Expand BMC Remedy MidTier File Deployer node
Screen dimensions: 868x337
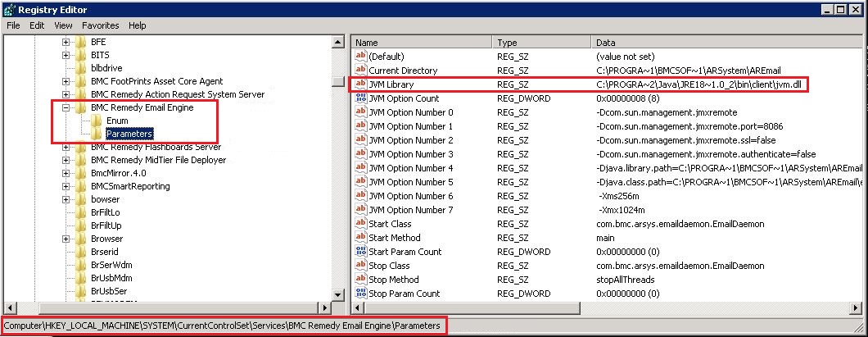[66, 160]
